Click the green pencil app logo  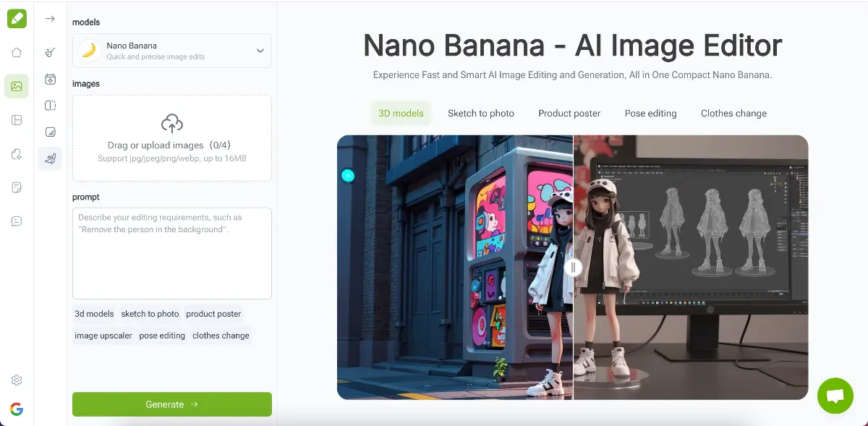(x=17, y=18)
